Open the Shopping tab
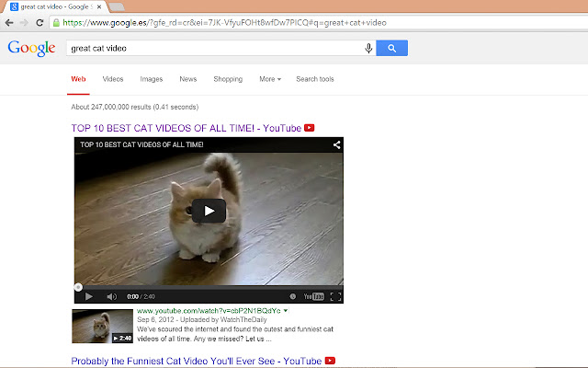588x368 pixels. [228, 79]
